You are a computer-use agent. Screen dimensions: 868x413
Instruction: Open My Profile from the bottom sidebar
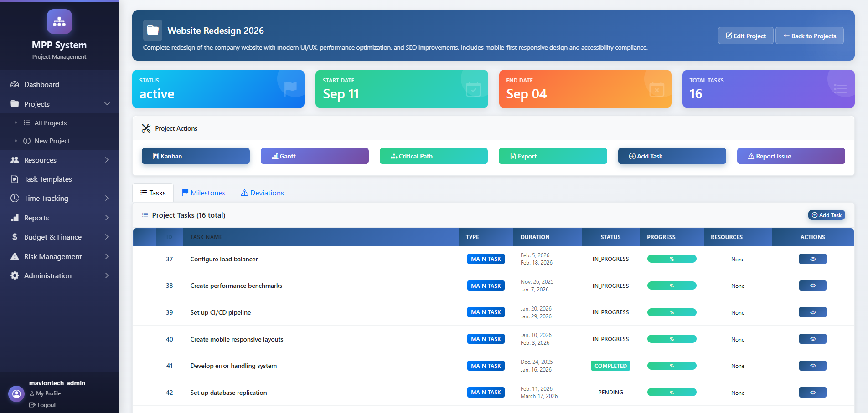[x=45, y=393]
